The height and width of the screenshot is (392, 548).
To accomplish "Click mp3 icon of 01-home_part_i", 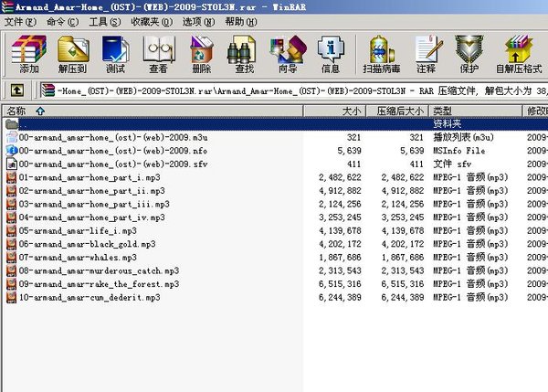I will 12,177.
